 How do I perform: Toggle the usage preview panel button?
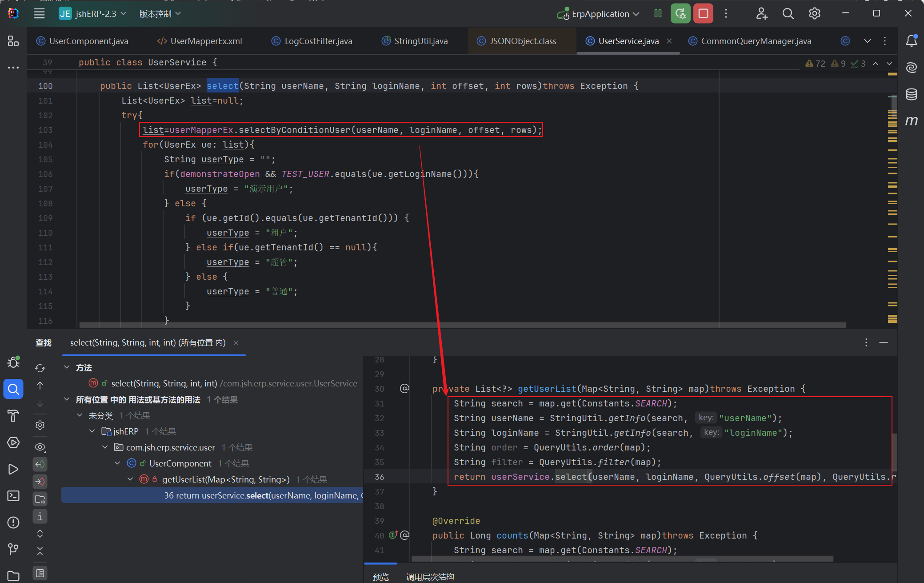40,573
